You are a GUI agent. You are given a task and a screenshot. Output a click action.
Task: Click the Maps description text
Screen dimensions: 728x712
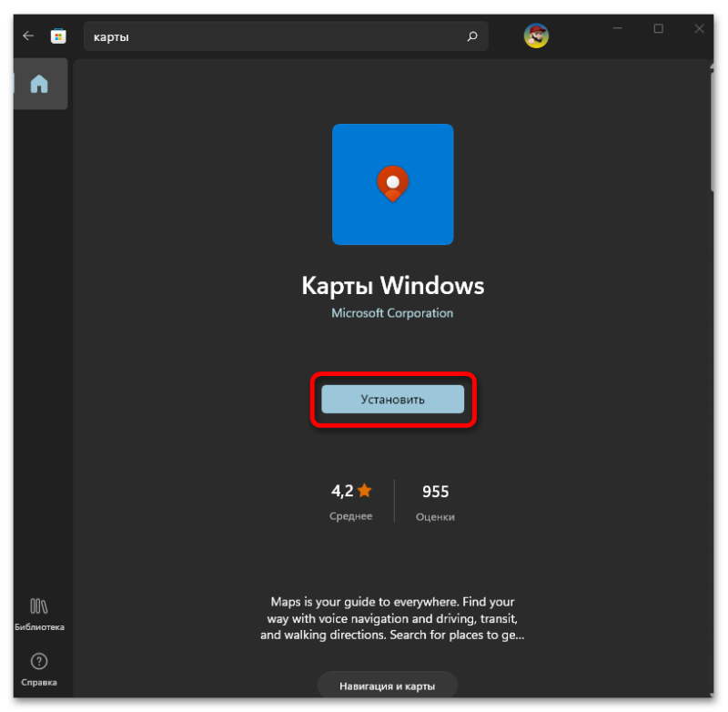(392, 618)
